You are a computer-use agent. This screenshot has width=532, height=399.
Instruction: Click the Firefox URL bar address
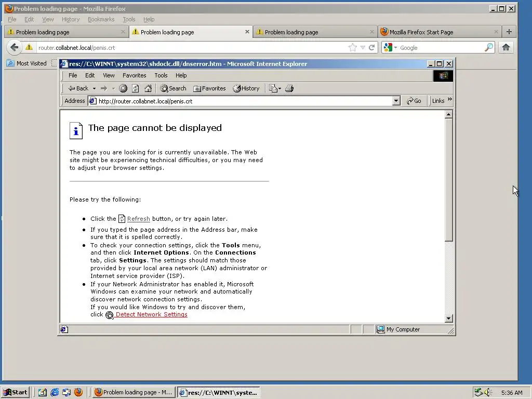pyautogui.click(x=77, y=48)
